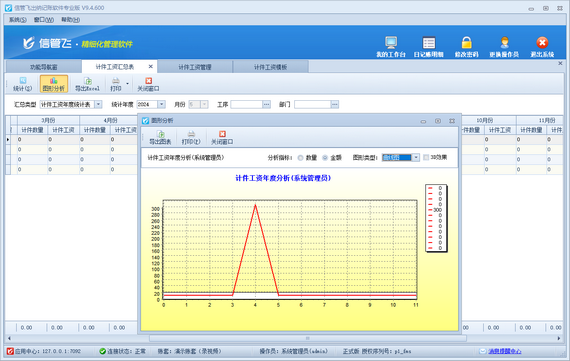Expand the 统计年度 year dropdown
The image size is (570, 361).
pos(161,104)
